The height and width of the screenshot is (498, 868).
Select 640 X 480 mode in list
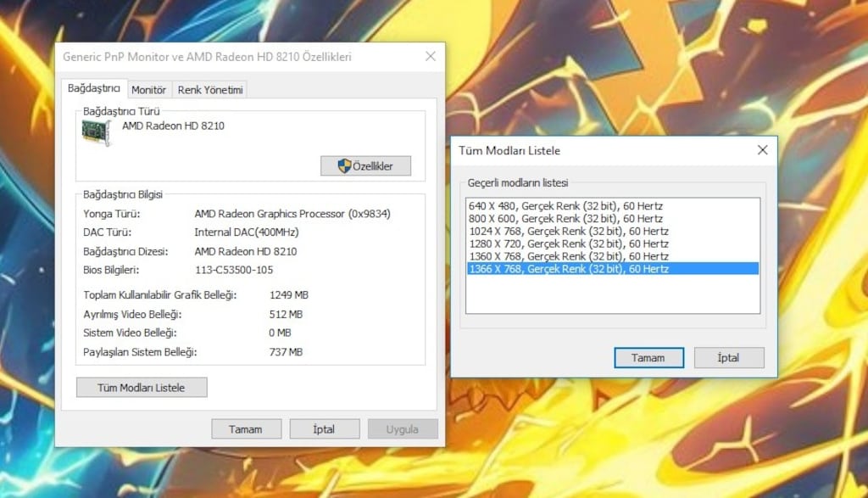coord(612,206)
